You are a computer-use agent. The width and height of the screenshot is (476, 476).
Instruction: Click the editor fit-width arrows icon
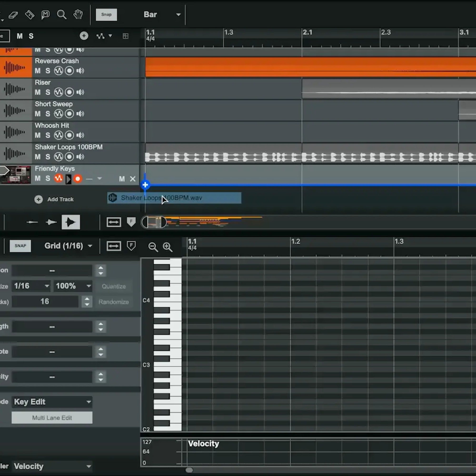coord(114,246)
